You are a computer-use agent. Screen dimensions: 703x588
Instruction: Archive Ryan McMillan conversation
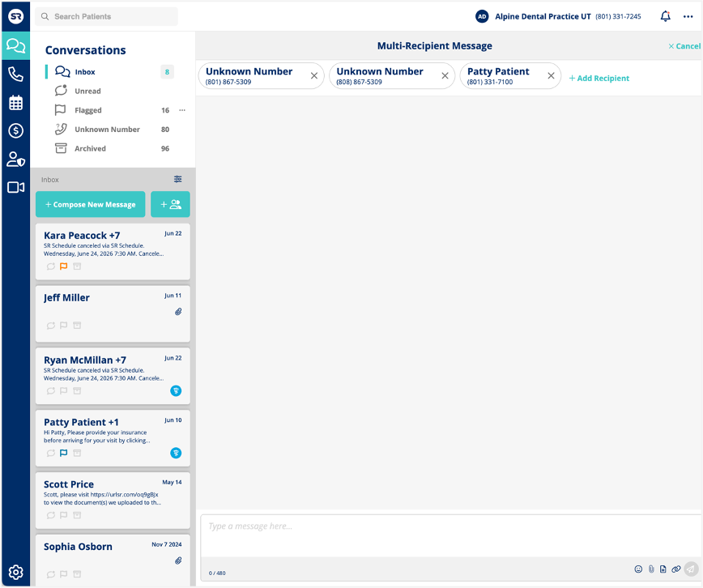coord(77,391)
